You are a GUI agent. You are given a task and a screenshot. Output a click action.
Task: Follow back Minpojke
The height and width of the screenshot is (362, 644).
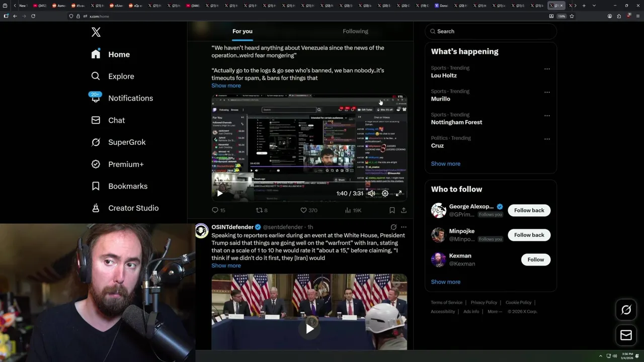pos(529,235)
